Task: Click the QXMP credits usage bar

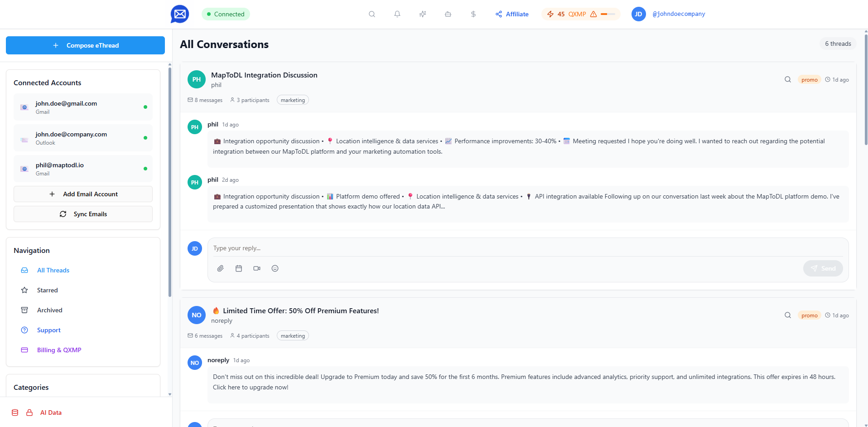Action: coord(608,14)
